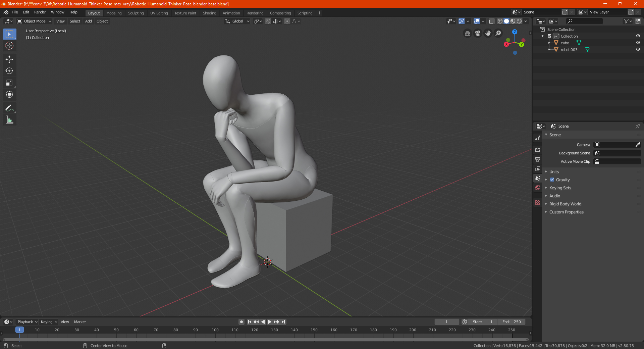Image resolution: width=644 pixels, height=349 pixels.
Task: Open the World properties tab icon
Action: coord(538,188)
